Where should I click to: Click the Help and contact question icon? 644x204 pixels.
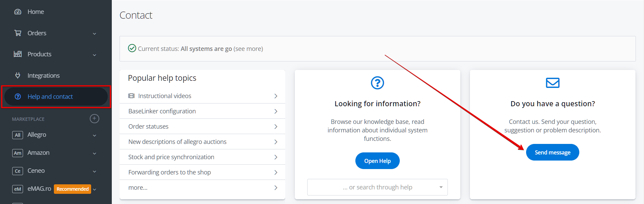coord(18,97)
